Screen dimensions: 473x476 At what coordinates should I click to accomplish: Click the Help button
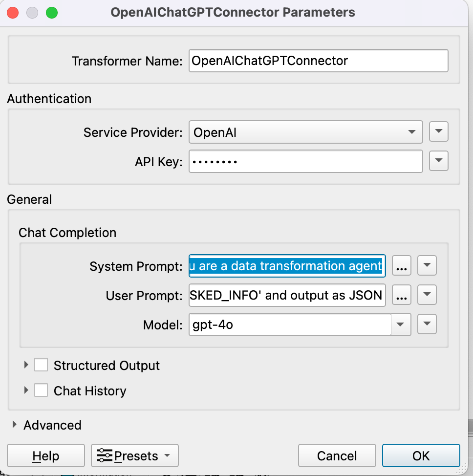tap(45, 456)
